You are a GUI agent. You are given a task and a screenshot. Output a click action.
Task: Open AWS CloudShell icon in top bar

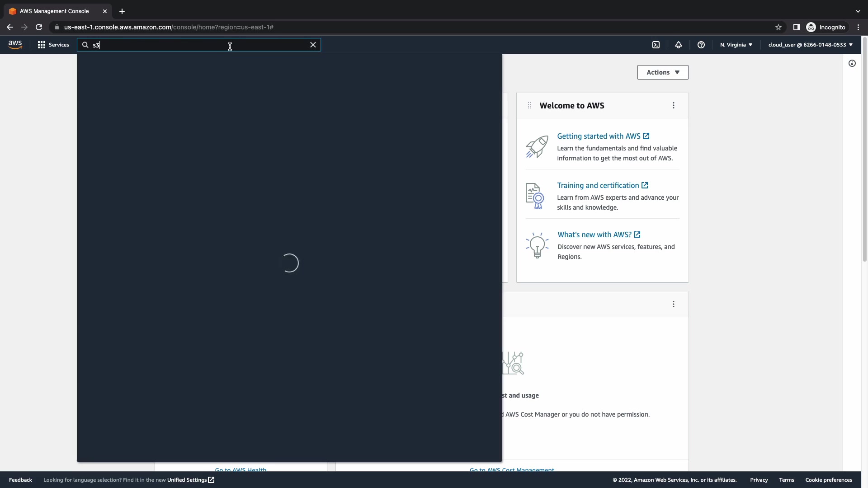(656, 45)
